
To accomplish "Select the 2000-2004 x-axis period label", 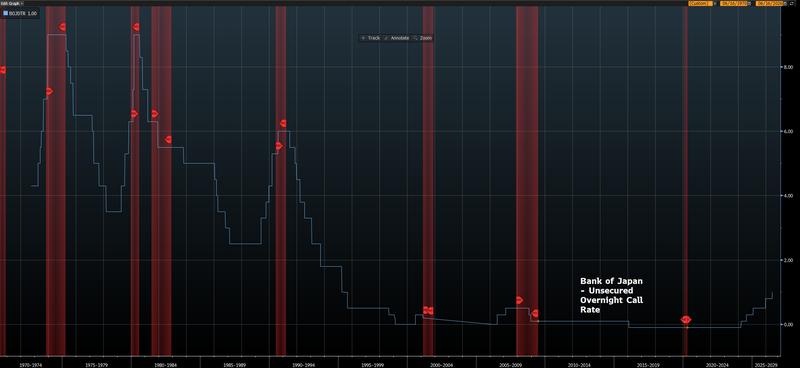I will coord(441,365).
